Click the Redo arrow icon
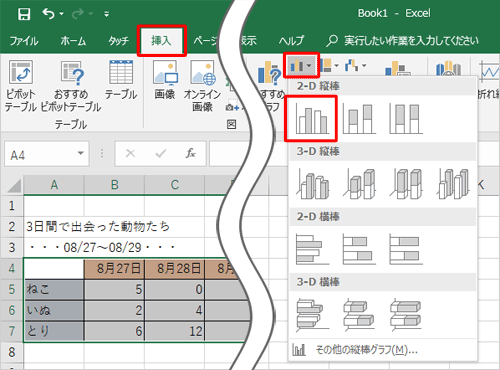 click(x=77, y=14)
